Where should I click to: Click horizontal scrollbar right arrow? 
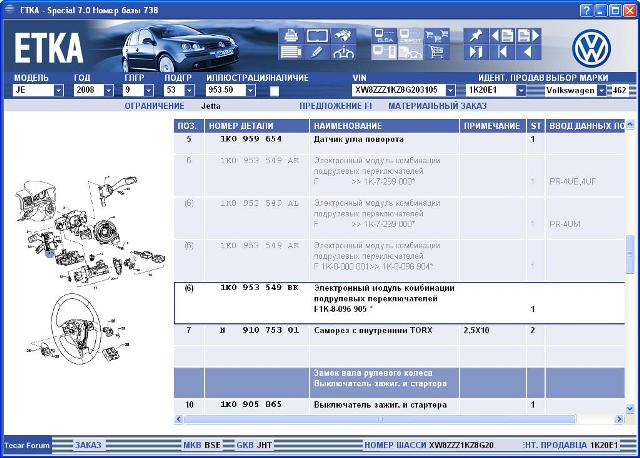click(620, 419)
